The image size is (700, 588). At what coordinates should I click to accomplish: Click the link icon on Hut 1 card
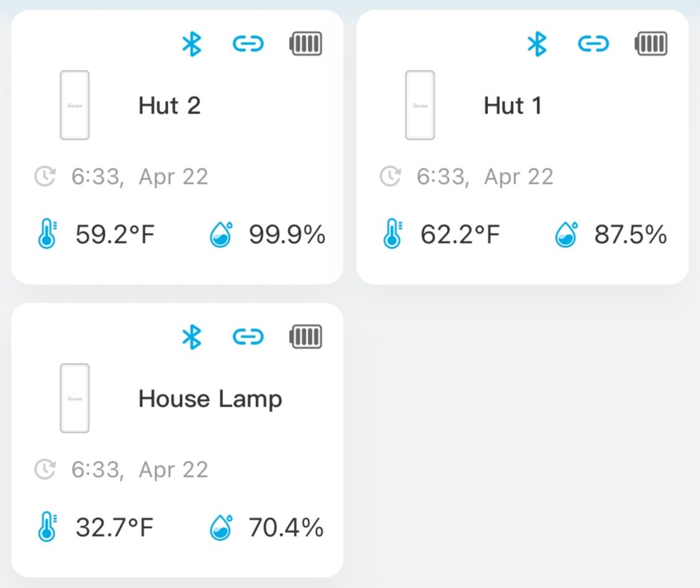tap(594, 44)
